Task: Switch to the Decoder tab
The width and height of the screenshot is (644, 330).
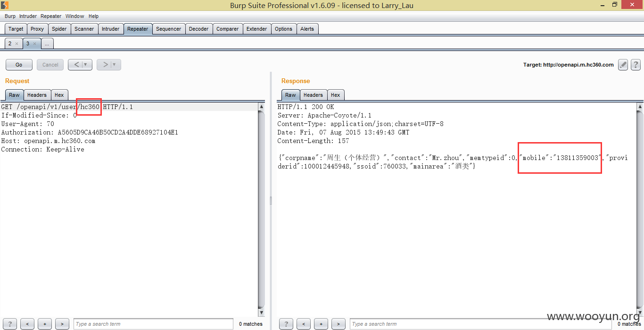Action: (198, 29)
